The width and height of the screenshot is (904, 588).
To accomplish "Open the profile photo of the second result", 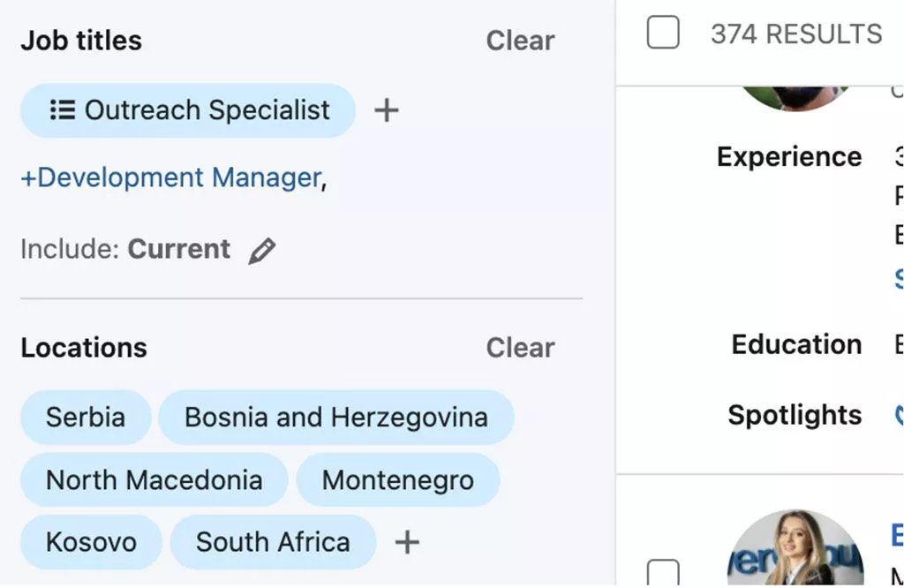I will [x=795, y=549].
